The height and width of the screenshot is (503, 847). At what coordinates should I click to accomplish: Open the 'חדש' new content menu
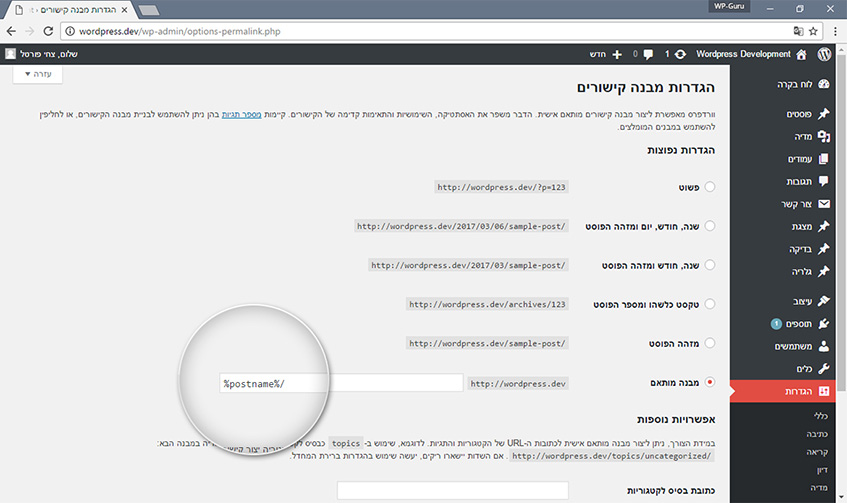coord(597,54)
